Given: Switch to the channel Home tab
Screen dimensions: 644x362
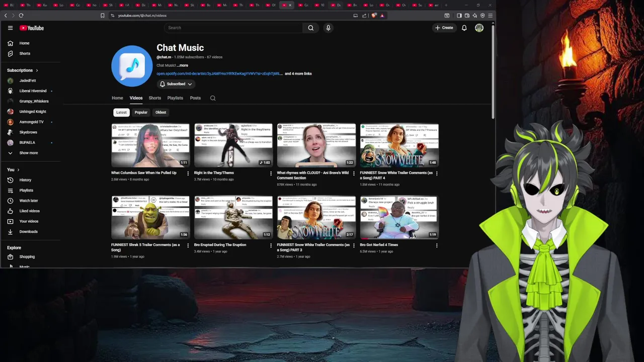Looking at the screenshot, I should tap(117, 98).
